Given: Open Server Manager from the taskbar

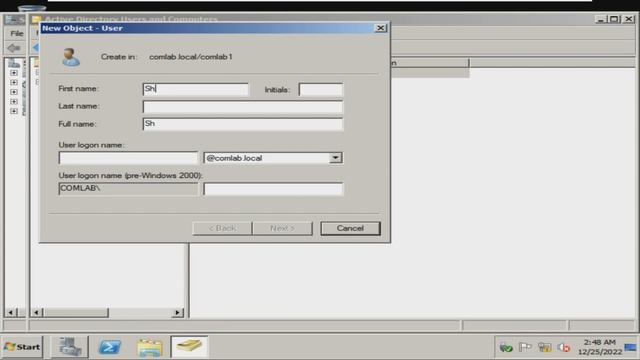Looking at the screenshot, I should point(69,347).
